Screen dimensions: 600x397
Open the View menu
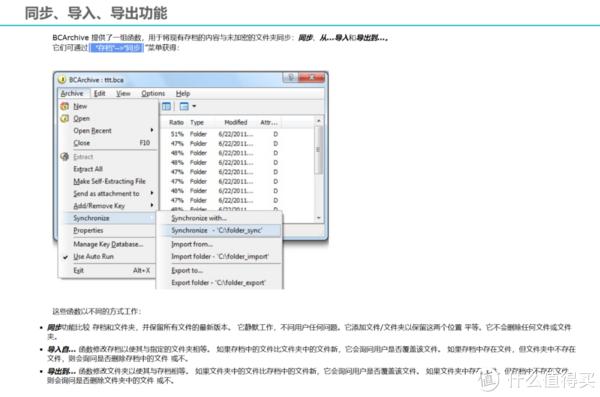tap(123, 93)
